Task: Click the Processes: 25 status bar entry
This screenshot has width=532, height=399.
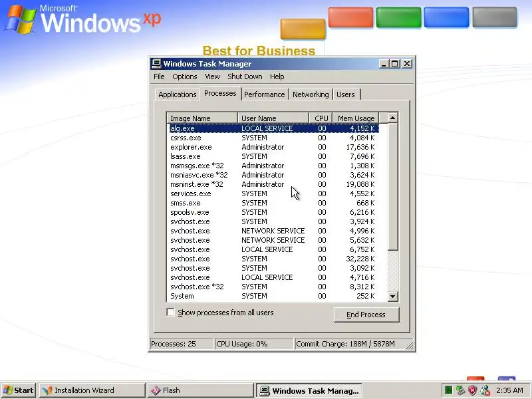Action: click(182, 344)
